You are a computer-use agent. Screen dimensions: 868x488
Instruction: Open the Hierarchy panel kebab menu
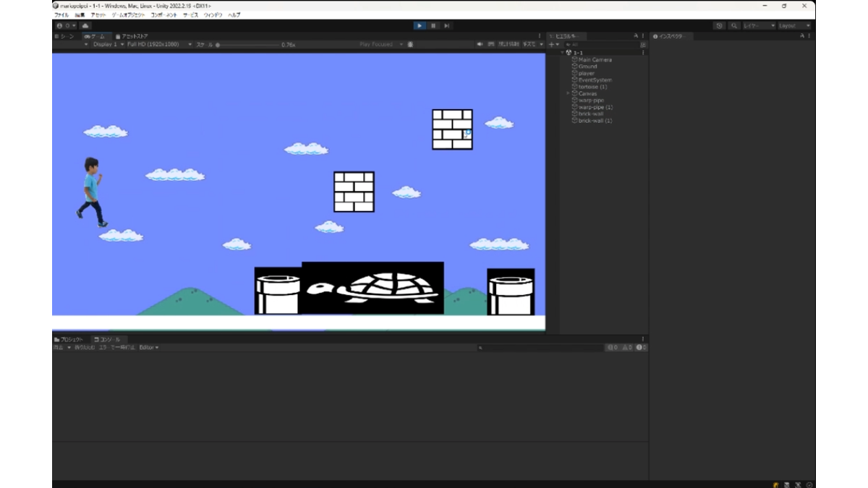tap(643, 35)
